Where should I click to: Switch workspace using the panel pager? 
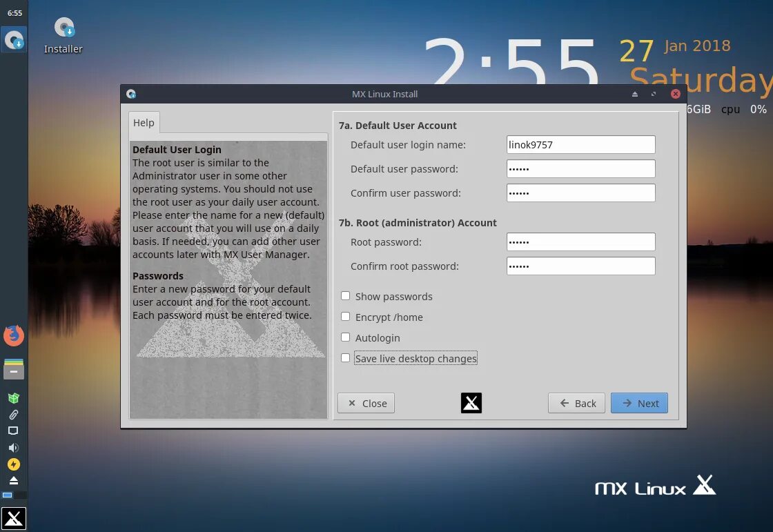[x=14, y=495]
